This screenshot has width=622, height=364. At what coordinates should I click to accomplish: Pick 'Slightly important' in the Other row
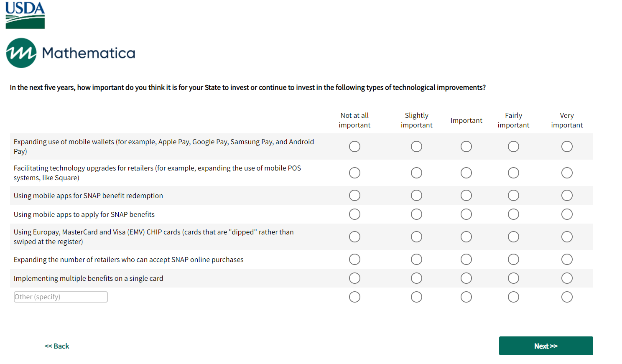pos(416,297)
